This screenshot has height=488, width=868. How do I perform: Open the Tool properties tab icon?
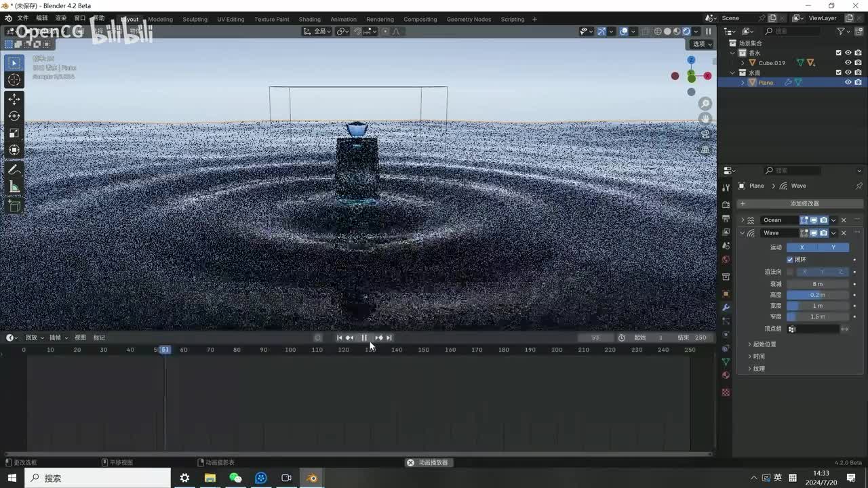click(x=726, y=188)
